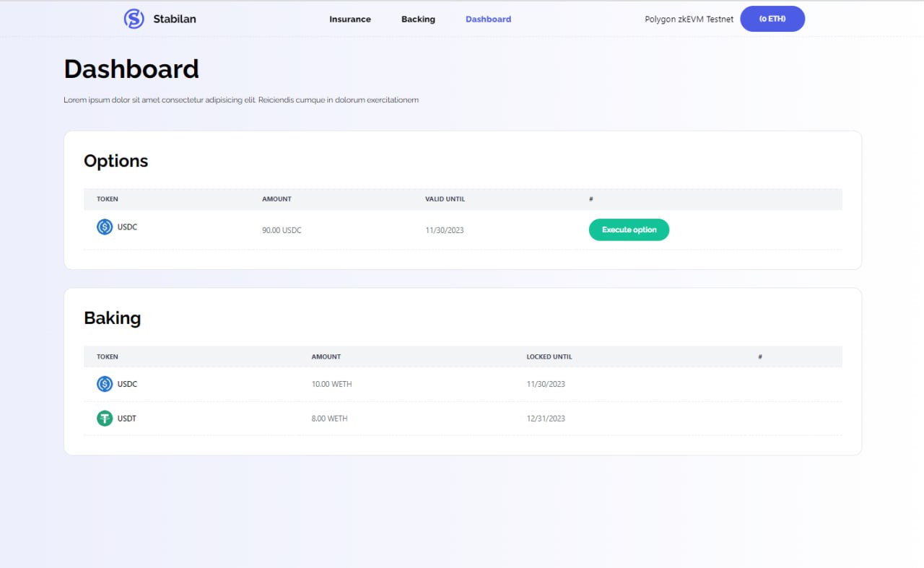924x568 pixels.
Task: Click the USDC icon in Baking table
Action: pos(105,384)
